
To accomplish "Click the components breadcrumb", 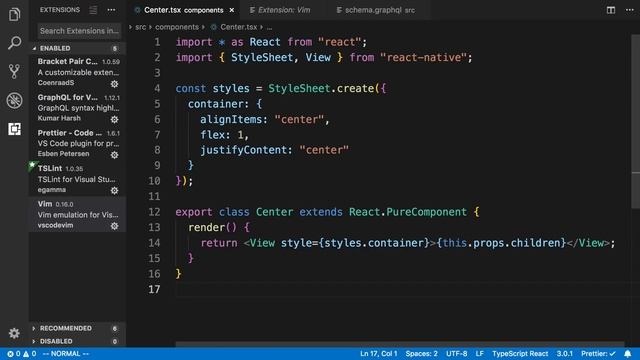I will [177, 27].
